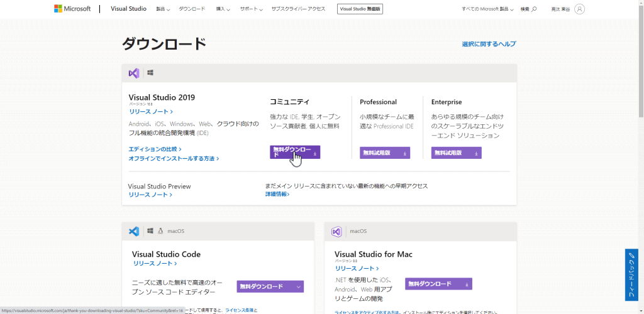Click the Windows icon beside the Visual Studio 2019 logo
Screen dimensions: 644x314
150,73
